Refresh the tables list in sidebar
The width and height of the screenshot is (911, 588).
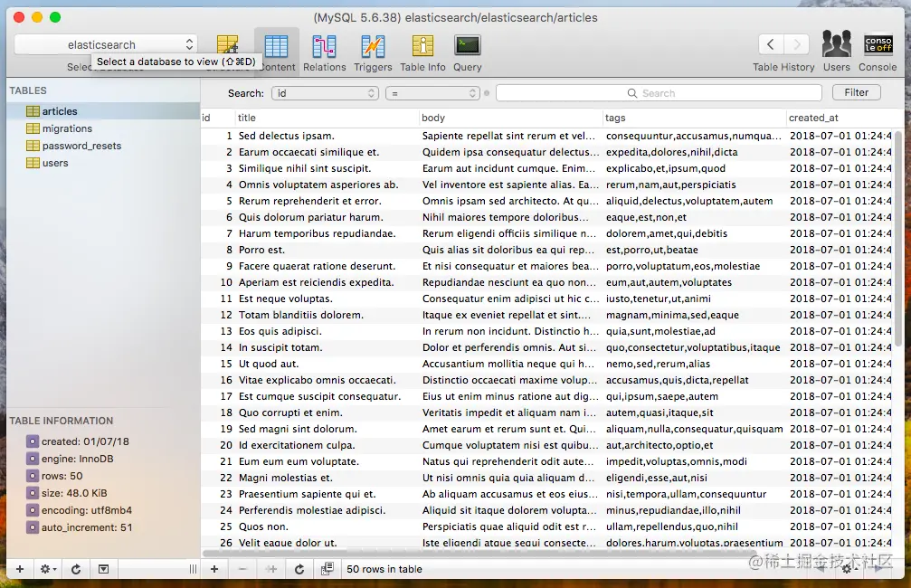tap(75, 569)
